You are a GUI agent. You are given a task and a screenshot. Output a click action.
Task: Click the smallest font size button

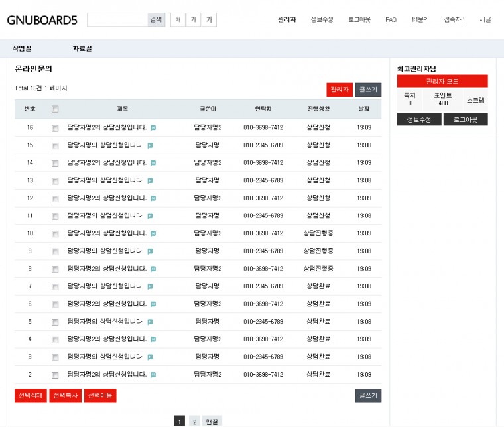tap(177, 20)
